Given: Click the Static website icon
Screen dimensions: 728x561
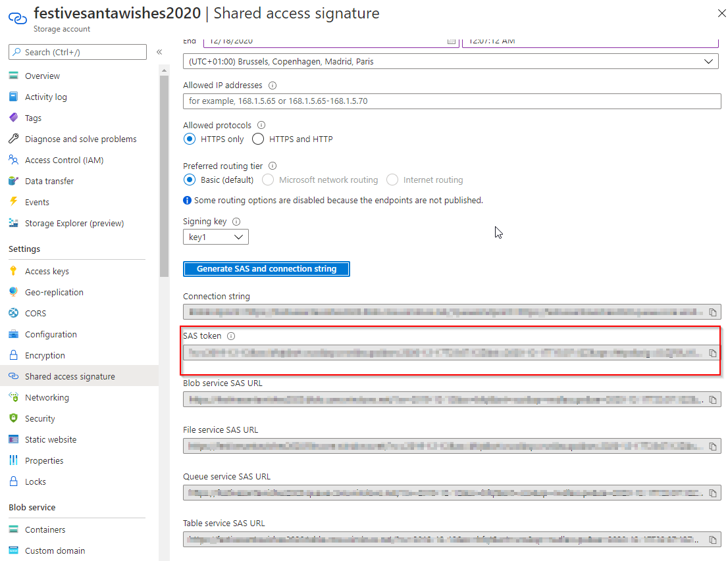Looking at the screenshot, I should [x=13, y=439].
